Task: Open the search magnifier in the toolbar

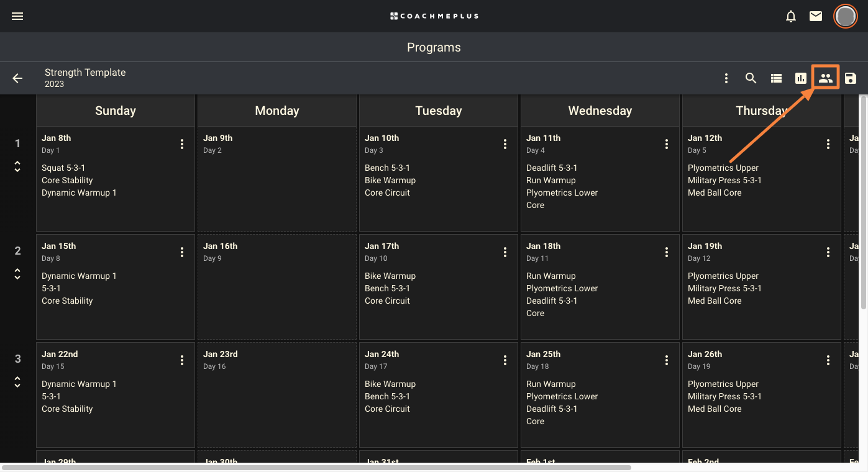Action: [751, 78]
